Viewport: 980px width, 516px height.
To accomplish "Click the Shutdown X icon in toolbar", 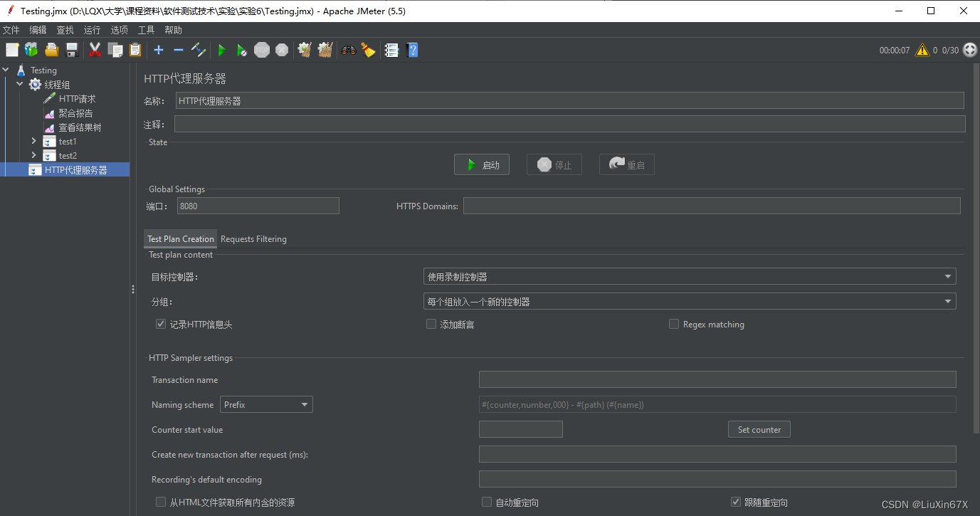I will pos(282,50).
